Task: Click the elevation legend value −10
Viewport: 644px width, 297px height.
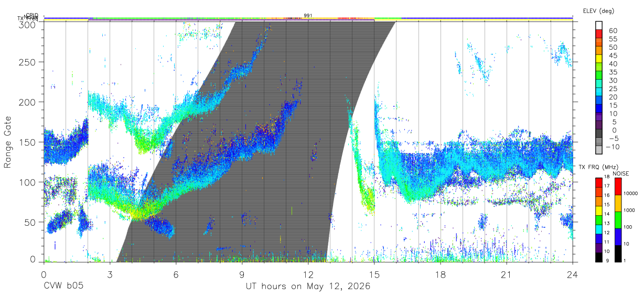Action: tap(613, 147)
